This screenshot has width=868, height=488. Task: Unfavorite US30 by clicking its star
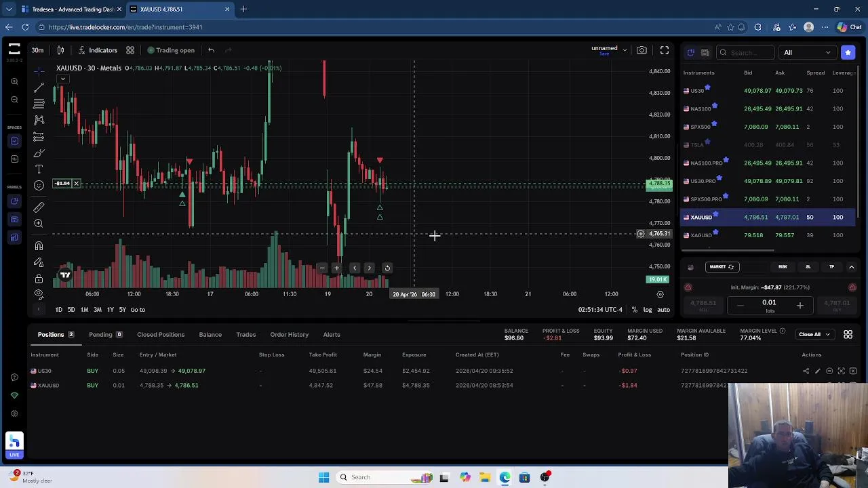(x=707, y=87)
